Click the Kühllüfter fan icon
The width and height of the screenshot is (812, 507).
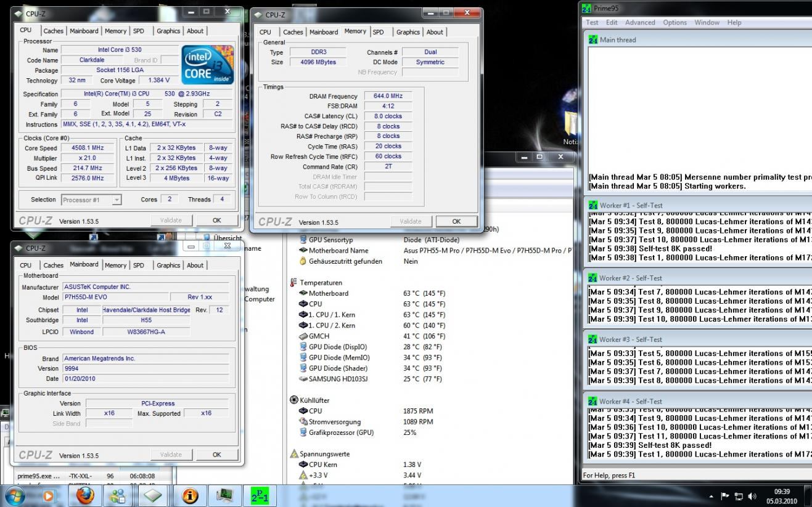point(293,400)
